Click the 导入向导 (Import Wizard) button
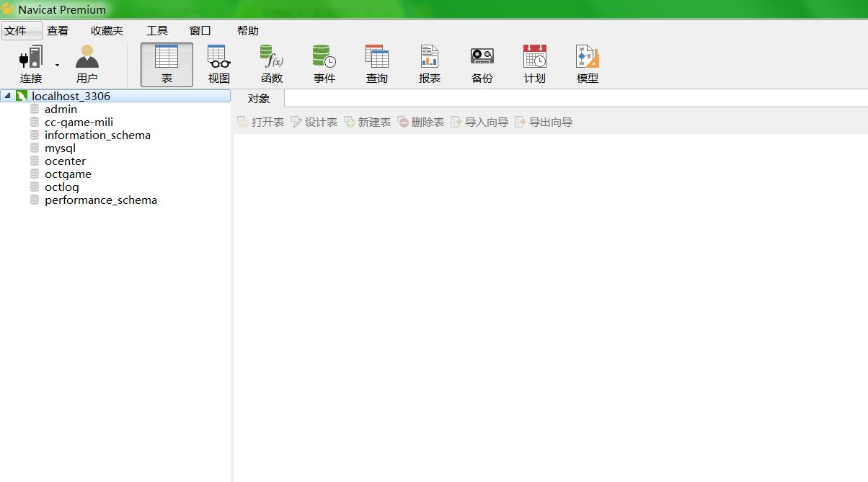 tap(479, 122)
